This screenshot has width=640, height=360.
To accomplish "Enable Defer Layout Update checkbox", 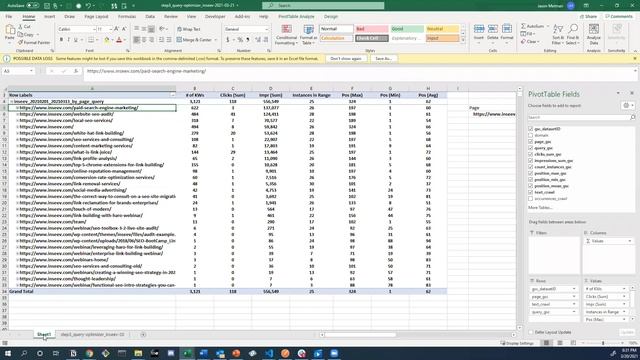I will coord(531,332).
